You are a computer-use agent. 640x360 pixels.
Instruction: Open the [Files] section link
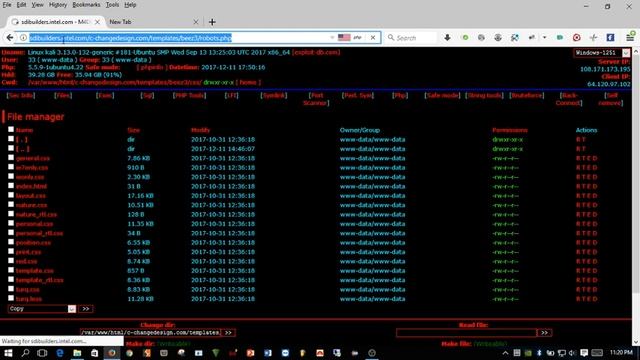tap(63, 96)
